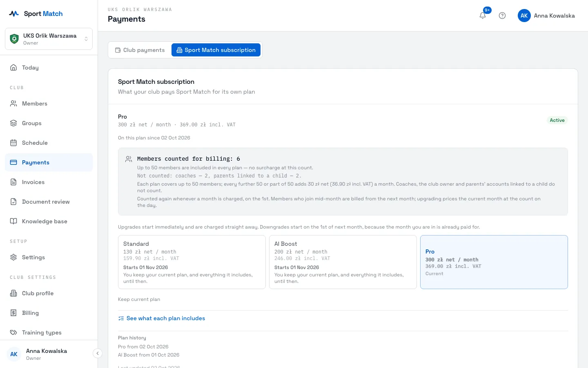Click the On this plan since 02 Oct 2026 text

pos(154,138)
